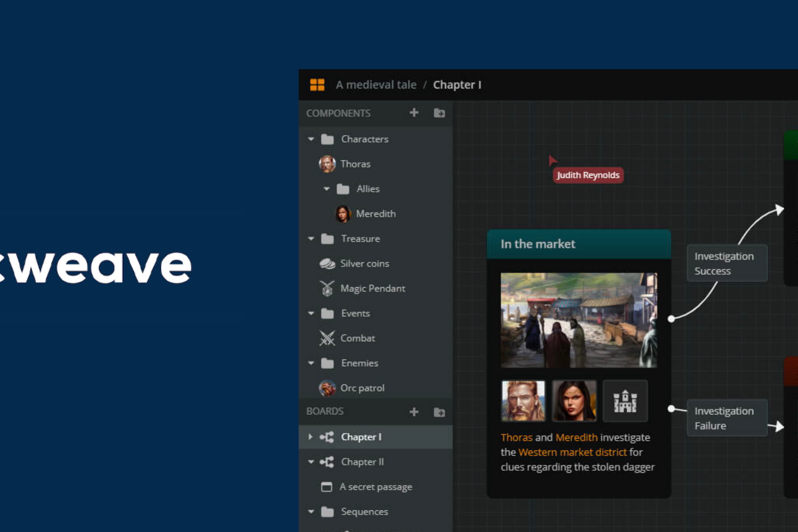Open the A medieval tale breadcrumb

pyautogui.click(x=376, y=85)
